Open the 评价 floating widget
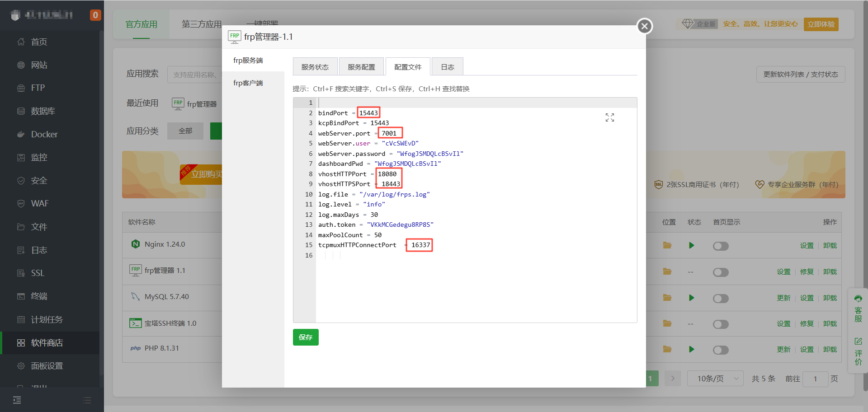Image resolution: width=868 pixels, height=412 pixels. point(858,351)
